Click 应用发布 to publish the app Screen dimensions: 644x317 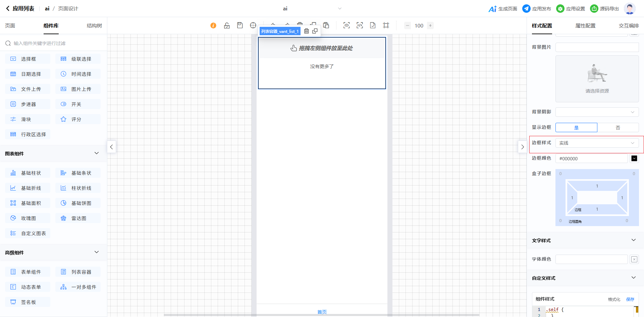click(537, 9)
